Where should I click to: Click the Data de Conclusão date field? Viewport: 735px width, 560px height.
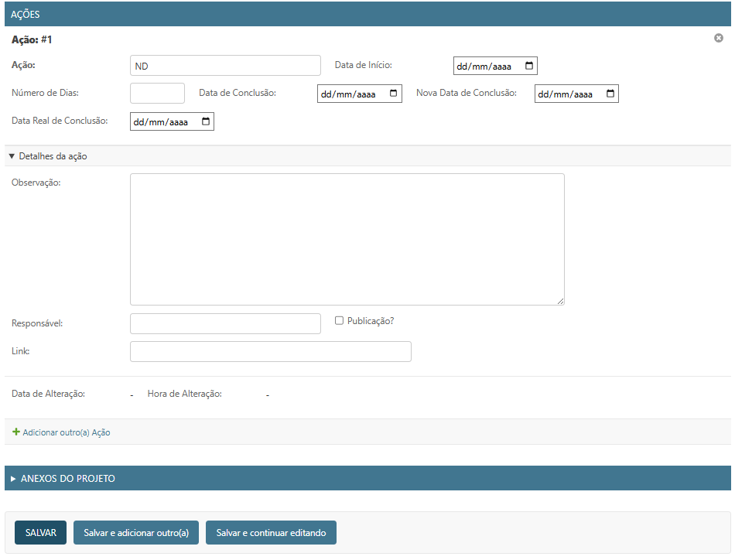point(360,94)
